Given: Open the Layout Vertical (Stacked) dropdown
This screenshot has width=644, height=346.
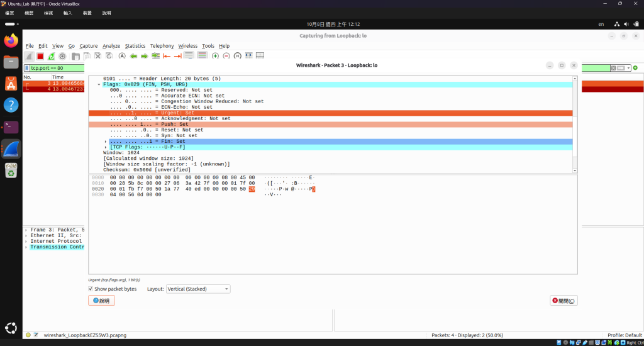Looking at the screenshot, I should [198, 289].
